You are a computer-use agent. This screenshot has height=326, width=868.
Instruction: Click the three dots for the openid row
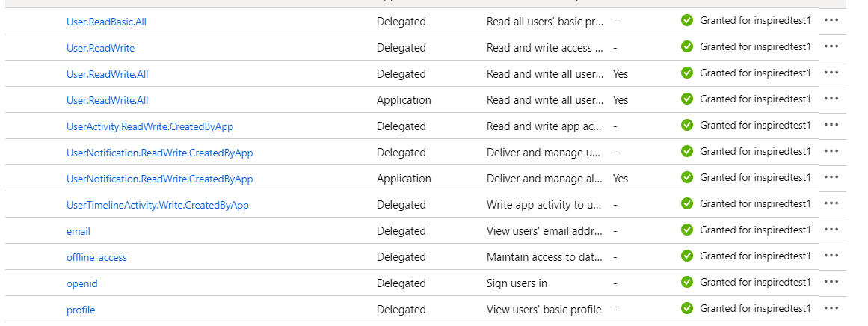click(x=831, y=282)
